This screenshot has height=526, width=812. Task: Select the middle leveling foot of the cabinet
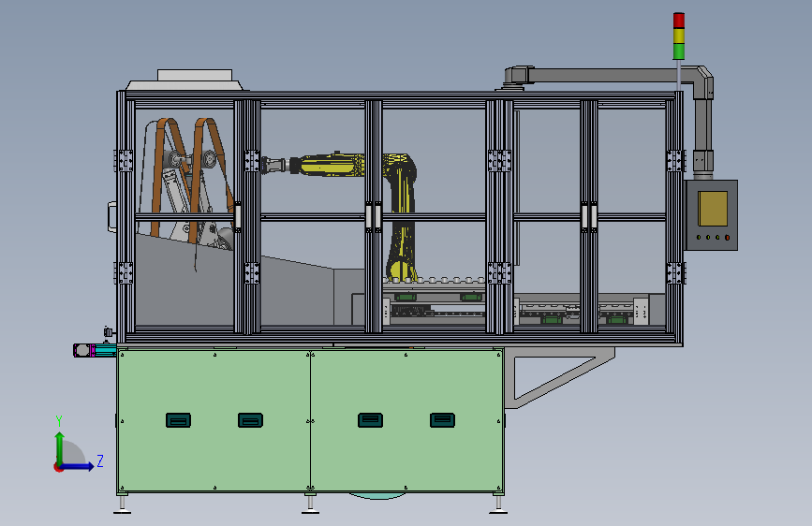(310, 504)
